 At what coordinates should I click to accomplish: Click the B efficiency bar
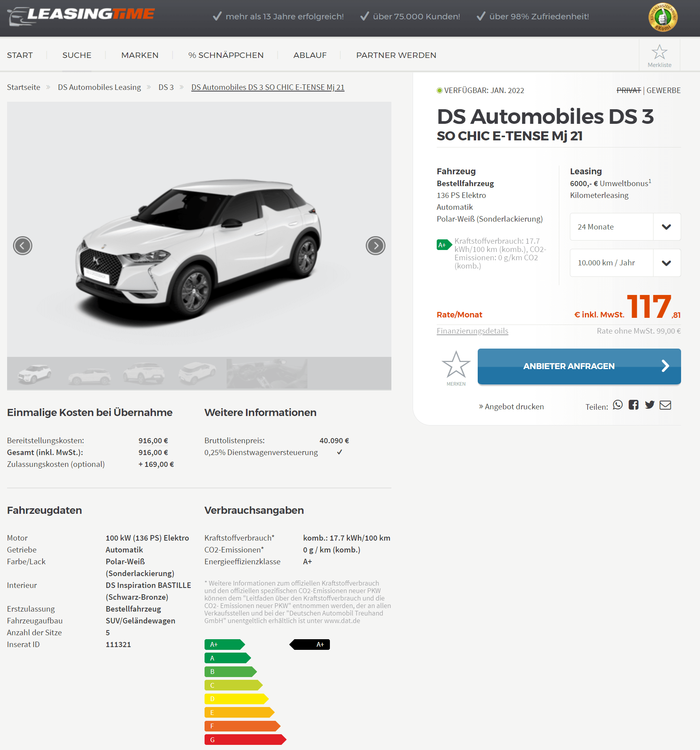click(x=231, y=672)
